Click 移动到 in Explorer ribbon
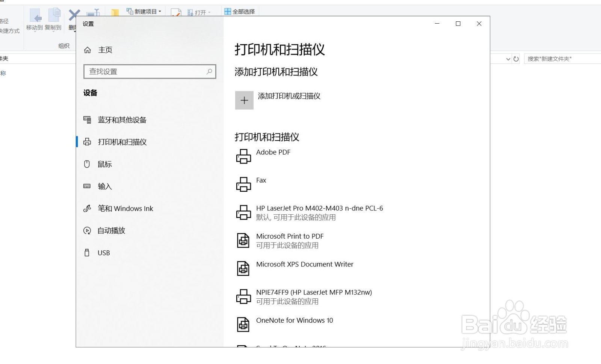Screen dimensions: 601x364 coord(35,20)
